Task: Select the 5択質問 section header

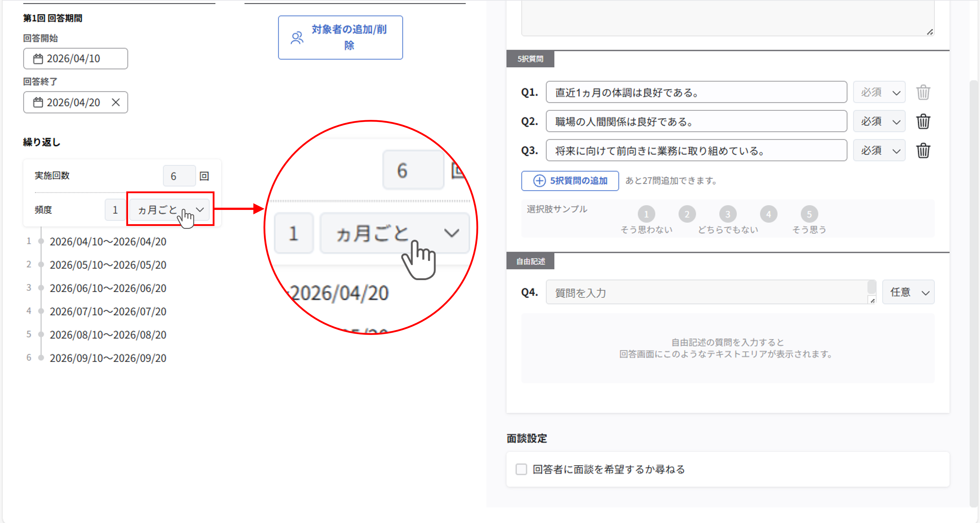Action: click(x=530, y=59)
